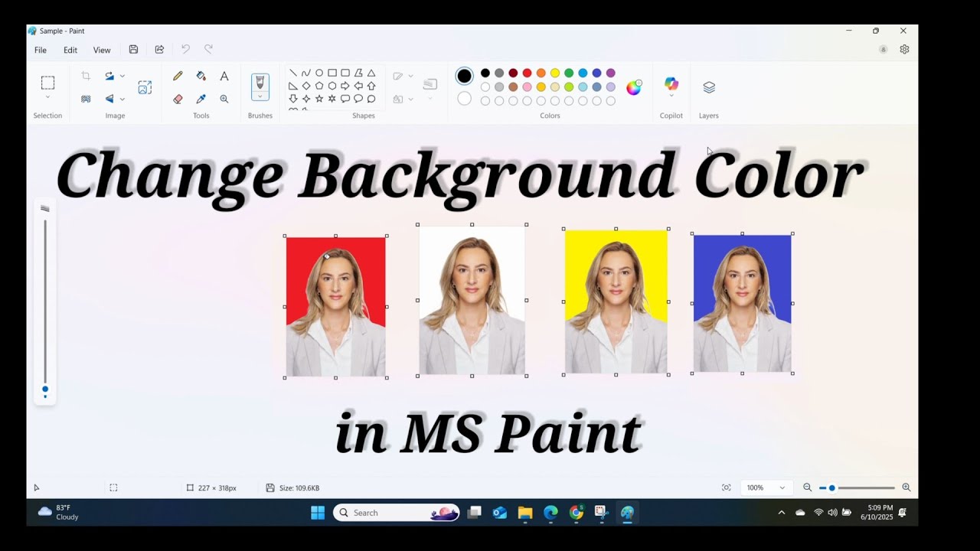
Task: Select the Diamond shape
Action: (x=306, y=86)
